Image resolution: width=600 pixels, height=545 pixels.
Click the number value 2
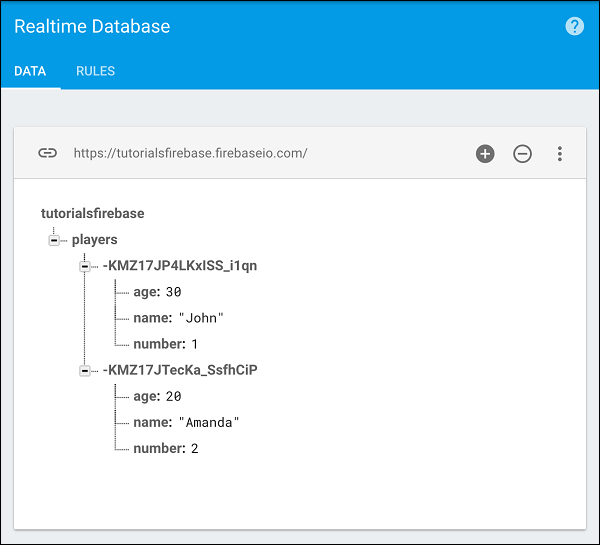point(195,448)
